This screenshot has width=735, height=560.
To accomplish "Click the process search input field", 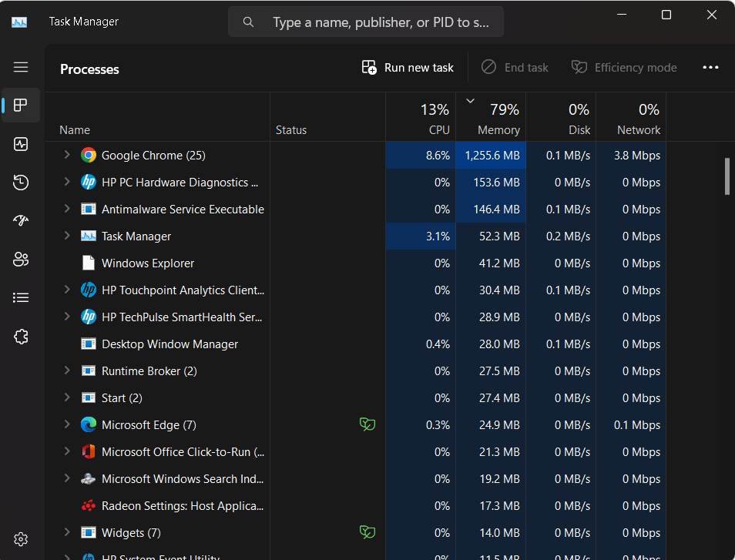I will point(365,22).
